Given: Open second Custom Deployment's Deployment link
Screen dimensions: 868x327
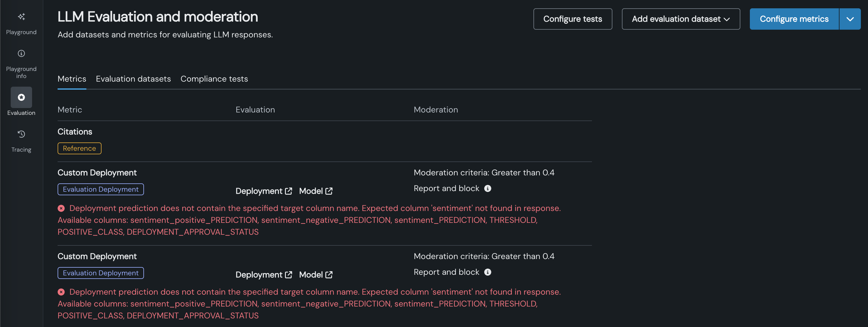Looking at the screenshot, I should [264, 275].
